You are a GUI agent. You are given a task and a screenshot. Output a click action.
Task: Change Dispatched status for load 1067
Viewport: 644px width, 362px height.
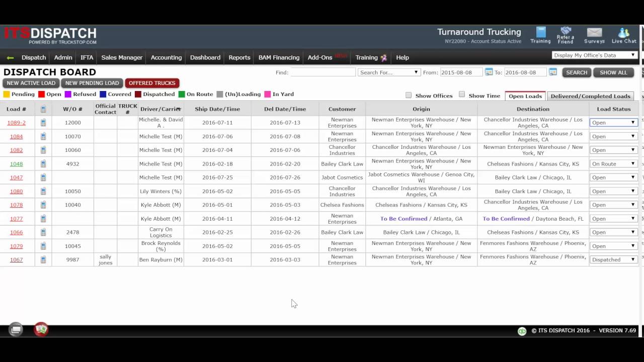pos(613,260)
